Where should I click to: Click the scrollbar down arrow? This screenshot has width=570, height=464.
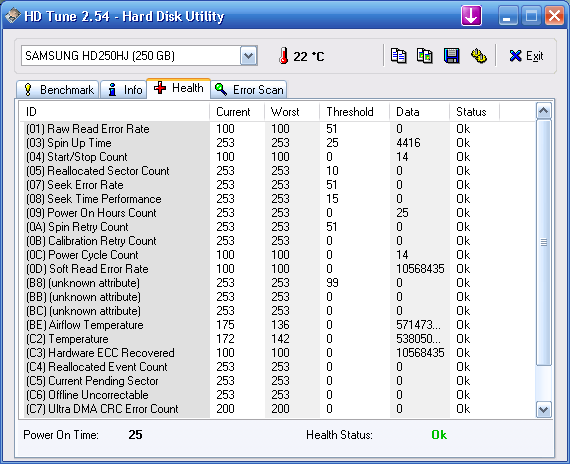point(543,409)
